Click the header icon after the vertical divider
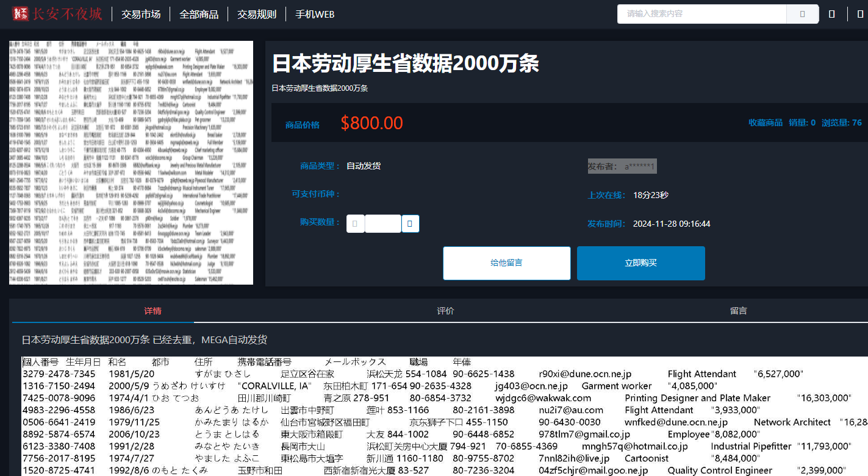 [x=860, y=14]
